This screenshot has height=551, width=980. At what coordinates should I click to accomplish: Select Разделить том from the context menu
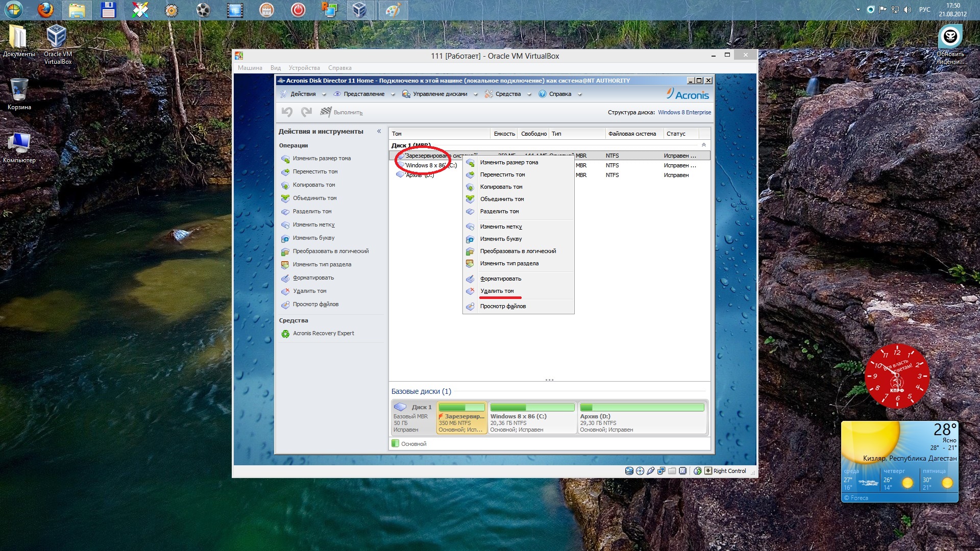(499, 212)
